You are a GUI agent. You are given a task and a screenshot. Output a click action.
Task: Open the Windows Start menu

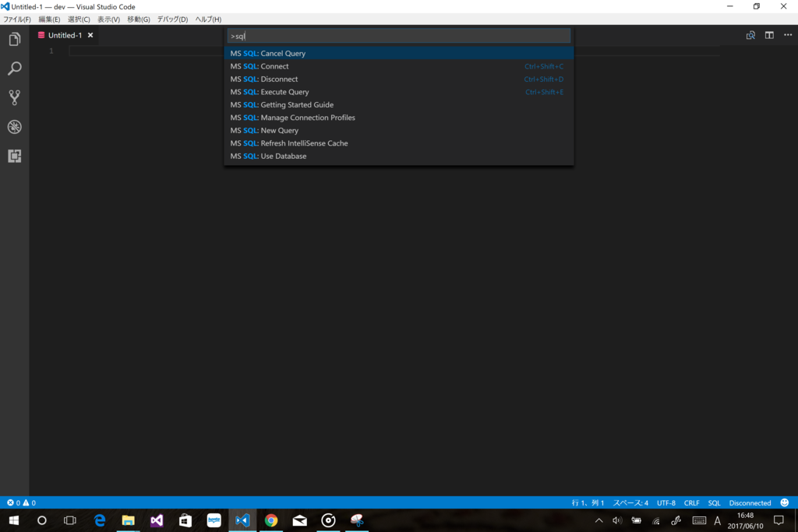(14, 520)
